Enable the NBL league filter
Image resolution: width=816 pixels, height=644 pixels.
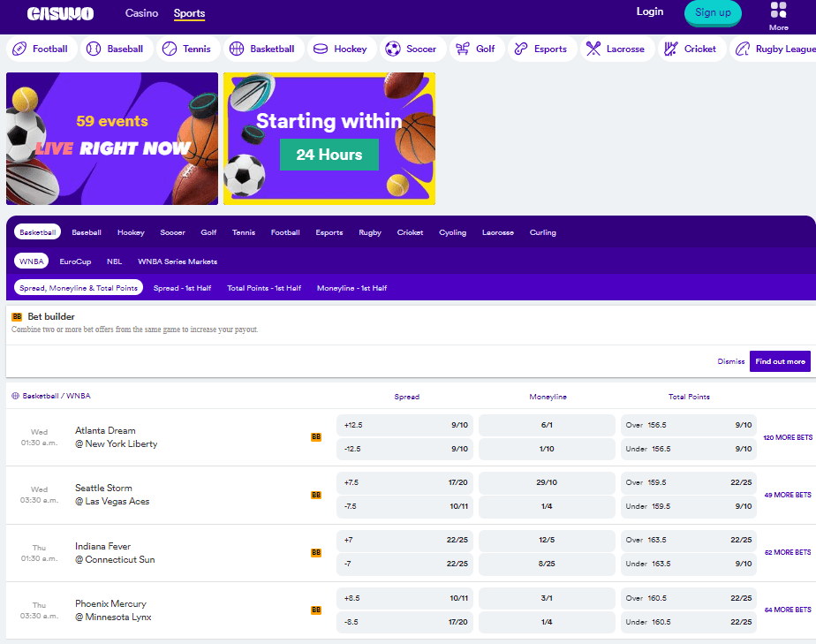point(114,261)
